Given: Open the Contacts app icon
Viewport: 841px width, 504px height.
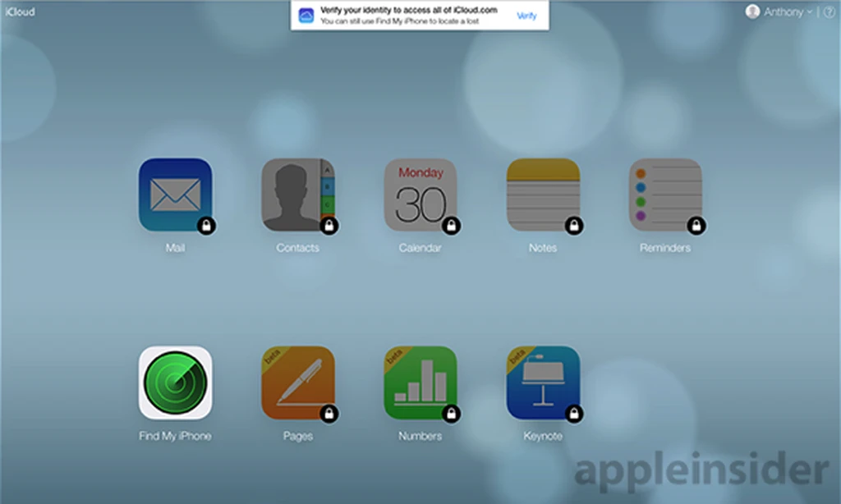Looking at the screenshot, I should 297,195.
